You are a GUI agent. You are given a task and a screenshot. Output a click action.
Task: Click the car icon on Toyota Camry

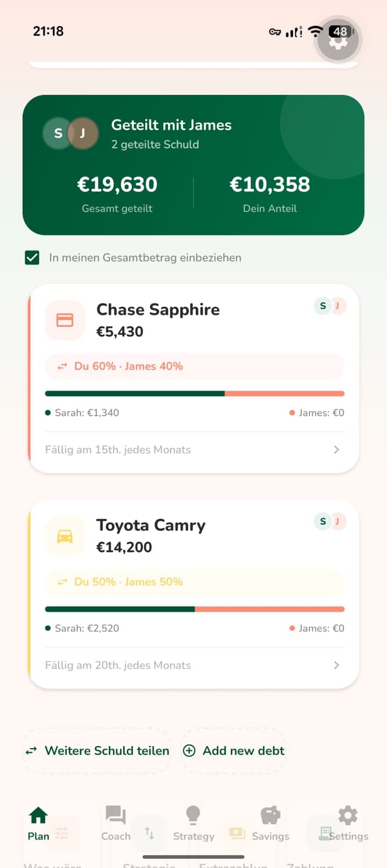click(x=65, y=536)
